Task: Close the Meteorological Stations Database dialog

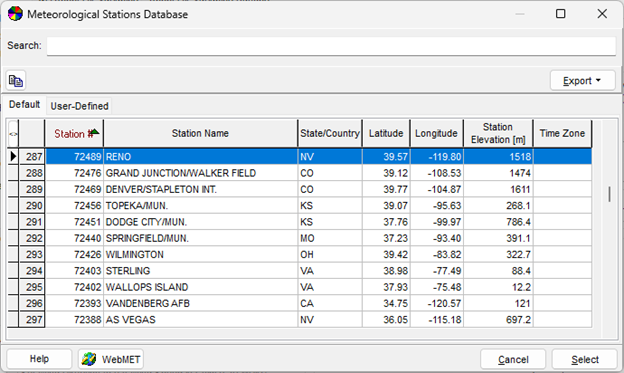Action: 602,14
